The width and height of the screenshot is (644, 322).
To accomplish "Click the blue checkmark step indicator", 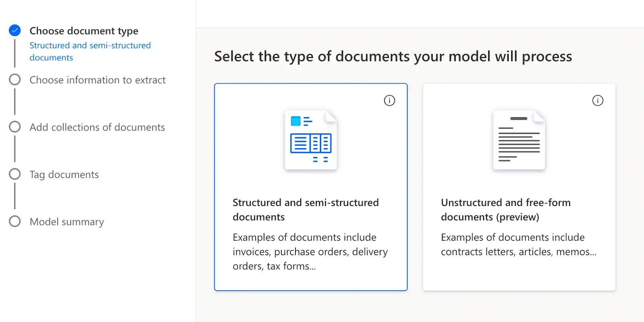I will click(15, 31).
